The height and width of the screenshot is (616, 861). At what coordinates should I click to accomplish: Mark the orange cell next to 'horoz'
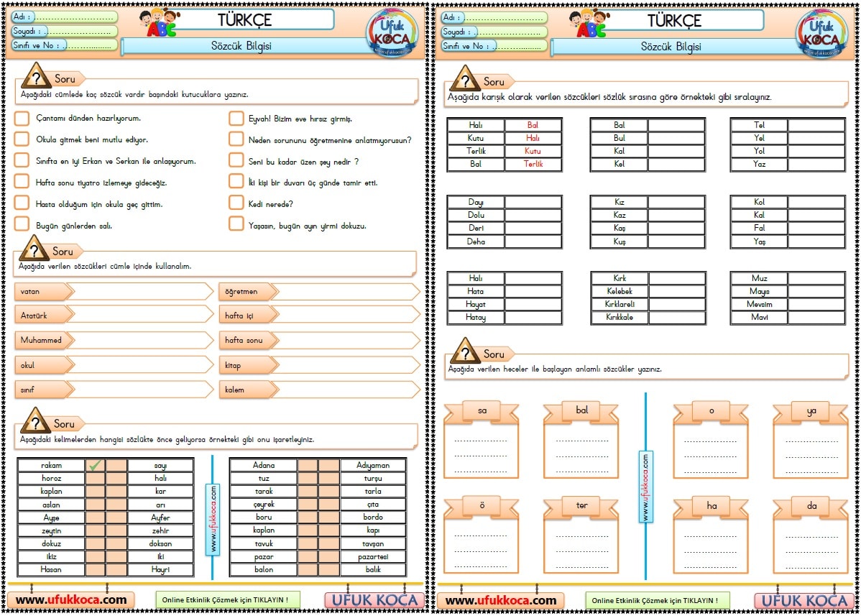(95, 478)
